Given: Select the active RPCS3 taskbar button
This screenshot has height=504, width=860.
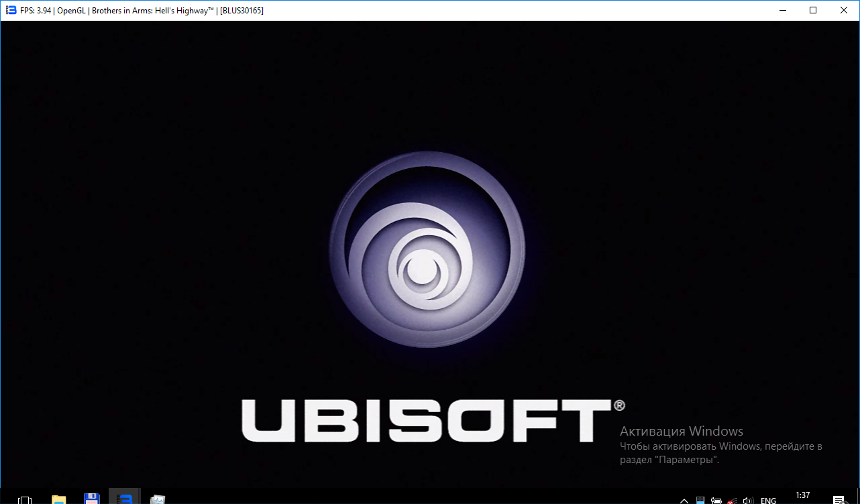Looking at the screenshot, I should click(124, 497).
